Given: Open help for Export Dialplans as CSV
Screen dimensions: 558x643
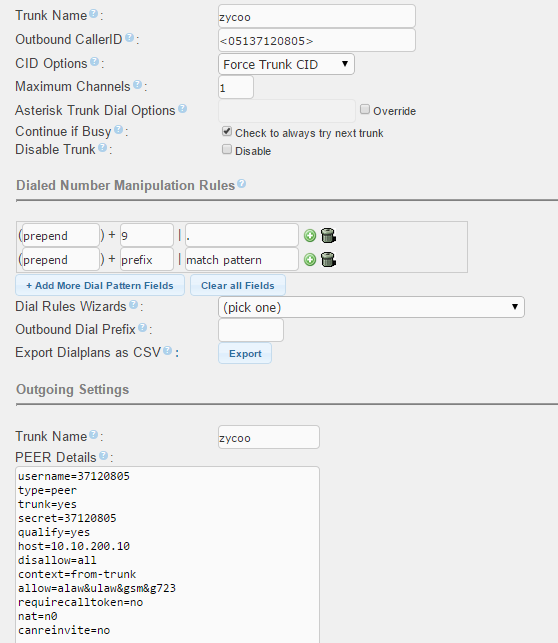Looking at the screenshot, I should pos(167,351).
